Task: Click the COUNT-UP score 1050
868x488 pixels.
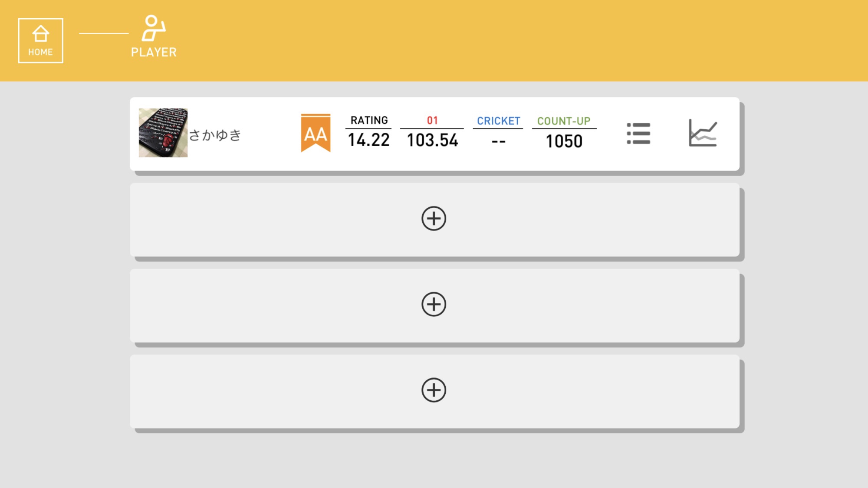Action: [564, 141]
